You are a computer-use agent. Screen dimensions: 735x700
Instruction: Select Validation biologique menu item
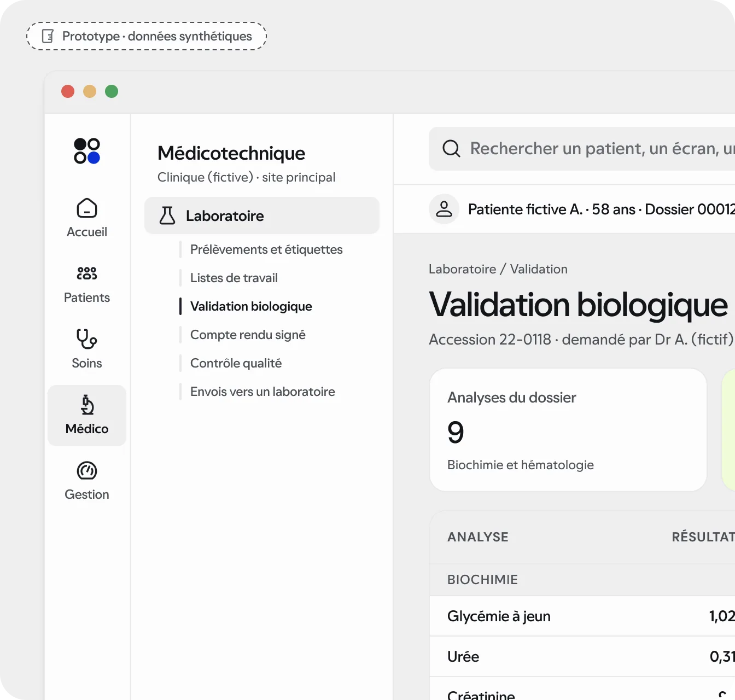coord(251,306)
